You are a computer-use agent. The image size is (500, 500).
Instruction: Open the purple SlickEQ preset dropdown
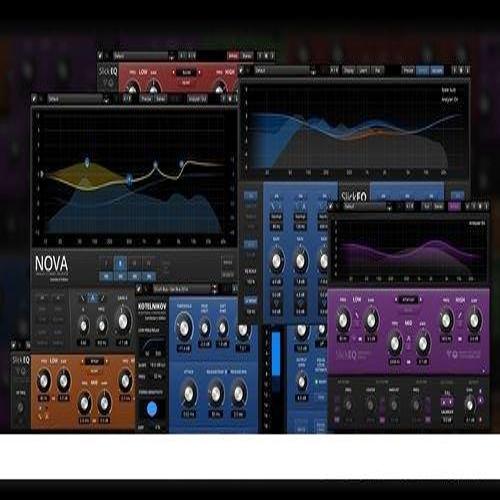(367, 206)
